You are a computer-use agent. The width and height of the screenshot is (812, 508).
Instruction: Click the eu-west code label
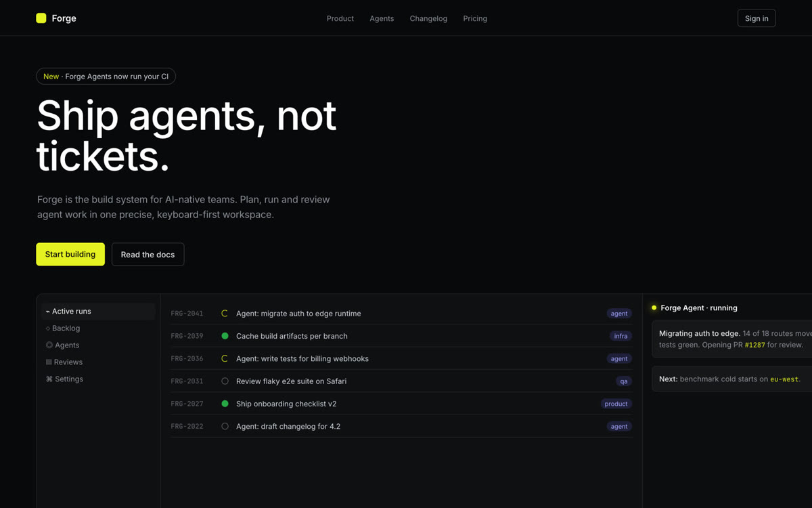pos(784,379)
